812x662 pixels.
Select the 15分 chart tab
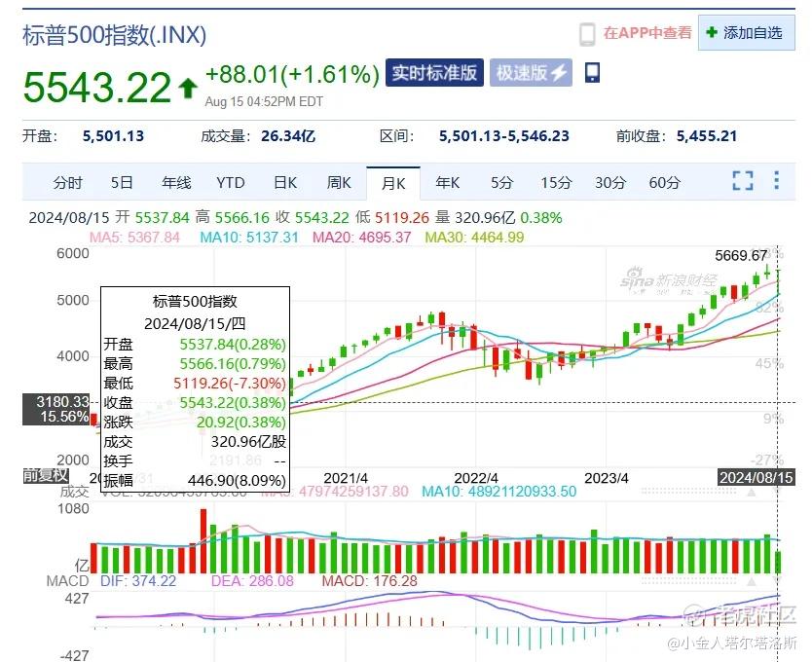(x=556, y=183)
